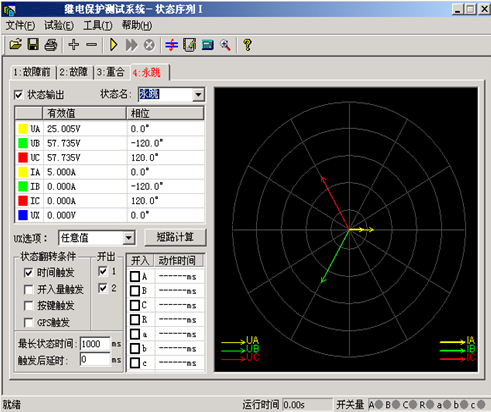Click the magnifier zoom icon
The width and height of the screenshot is (491, 412).
(x=225, y=45)
